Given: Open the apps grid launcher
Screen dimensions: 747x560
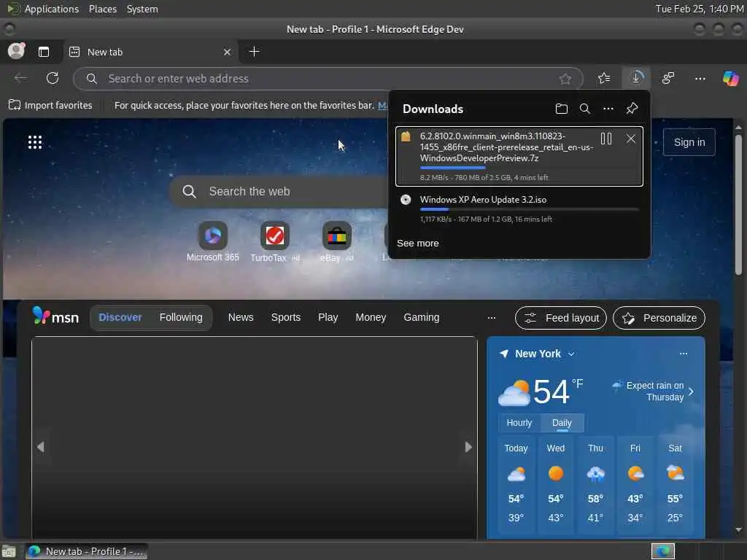Looking at the screenshot, I should [x=35, y=142].
